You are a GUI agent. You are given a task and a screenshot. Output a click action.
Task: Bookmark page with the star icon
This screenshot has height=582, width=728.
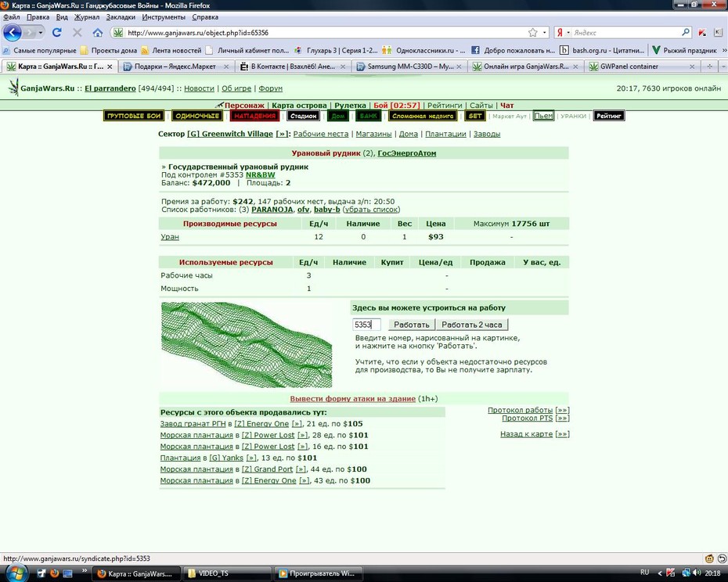click(x=532, y=33)
